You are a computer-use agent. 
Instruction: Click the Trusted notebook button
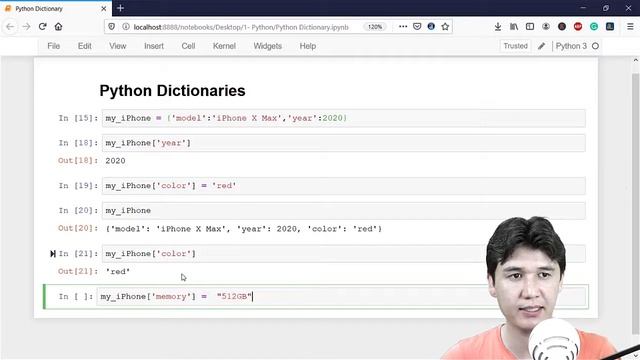click(x=515, y=46)
